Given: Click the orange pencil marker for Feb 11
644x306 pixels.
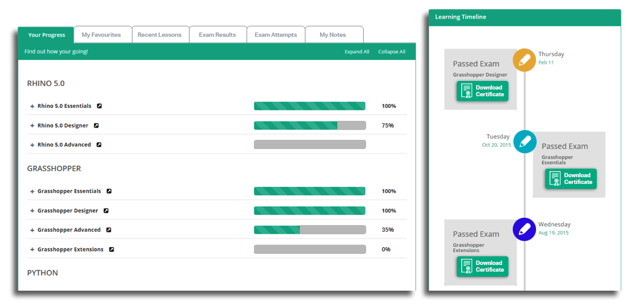Looking at the screenshot, I should (x=524, y=60).
